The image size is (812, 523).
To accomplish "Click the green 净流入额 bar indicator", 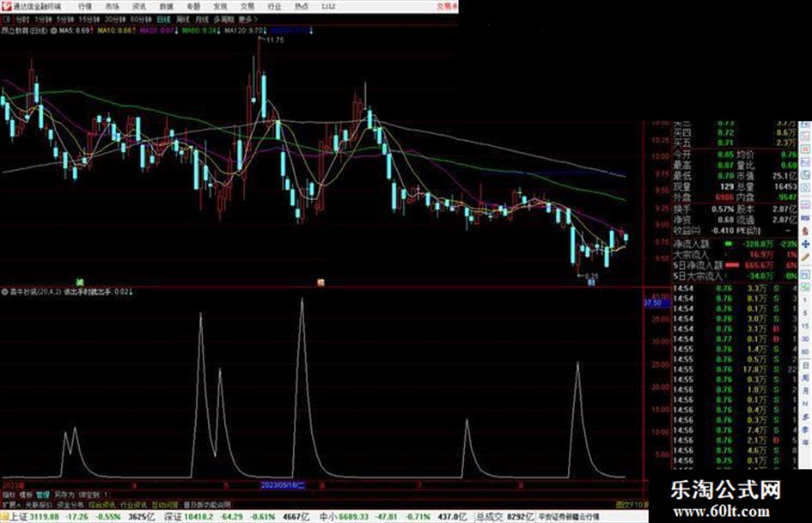I will (x=729, y=243).
